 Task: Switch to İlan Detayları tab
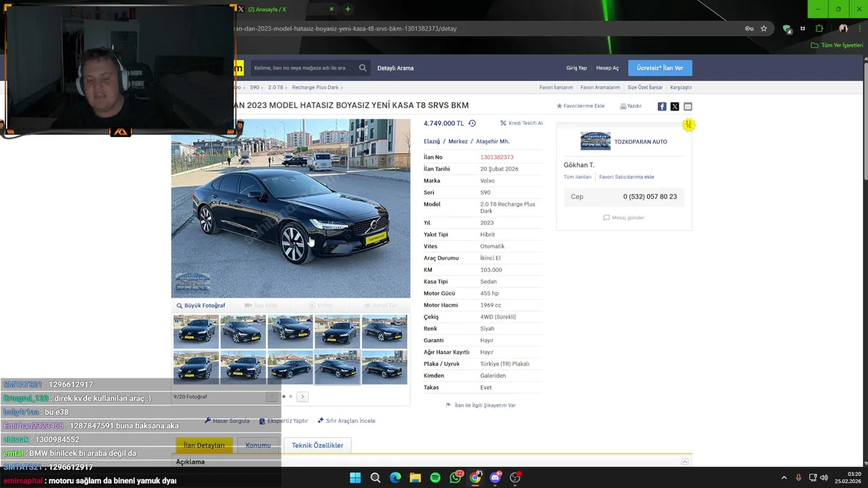[204, 445]
